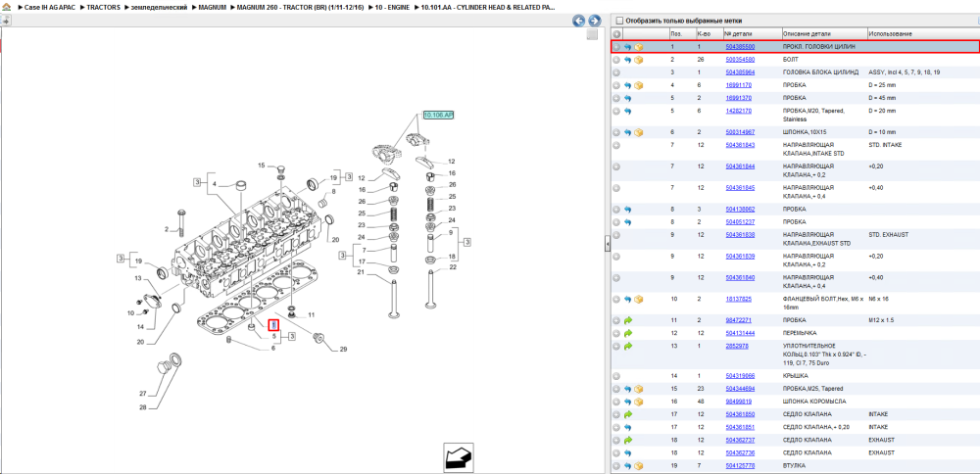Click green arrow icon in row 98472271
Viewport: 980px width, 474px height.
[x=627, y=319]
